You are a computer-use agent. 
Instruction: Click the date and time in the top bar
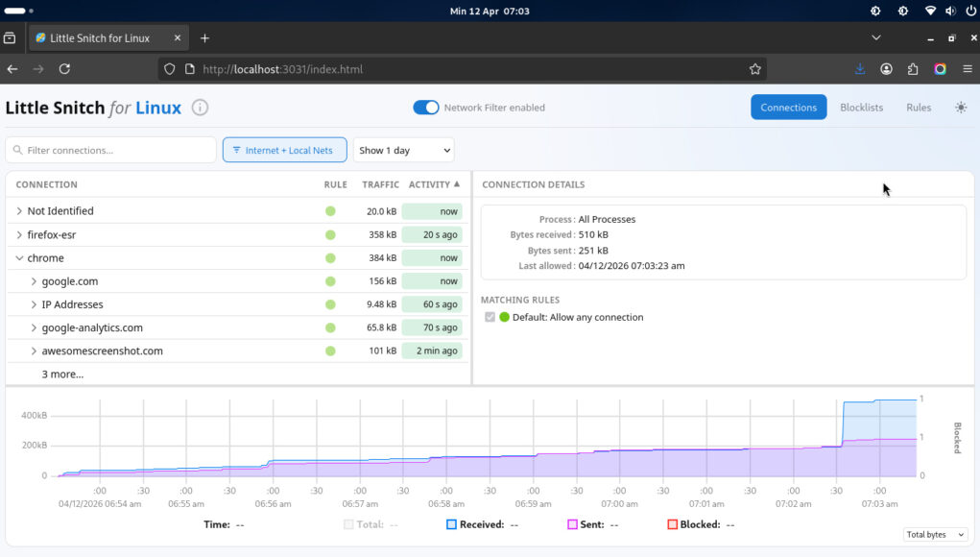[490, 11]
